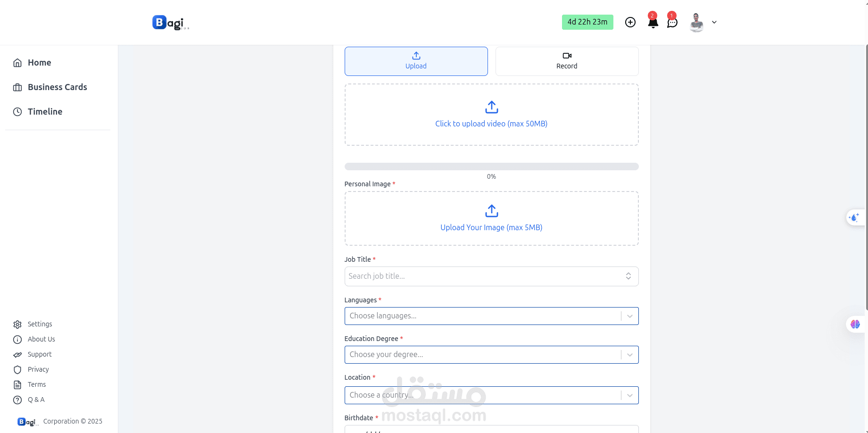Click the floating AI sparkle icon
Image resolution: width=868 pixels, height=433 pixels.
pos(854,217)
